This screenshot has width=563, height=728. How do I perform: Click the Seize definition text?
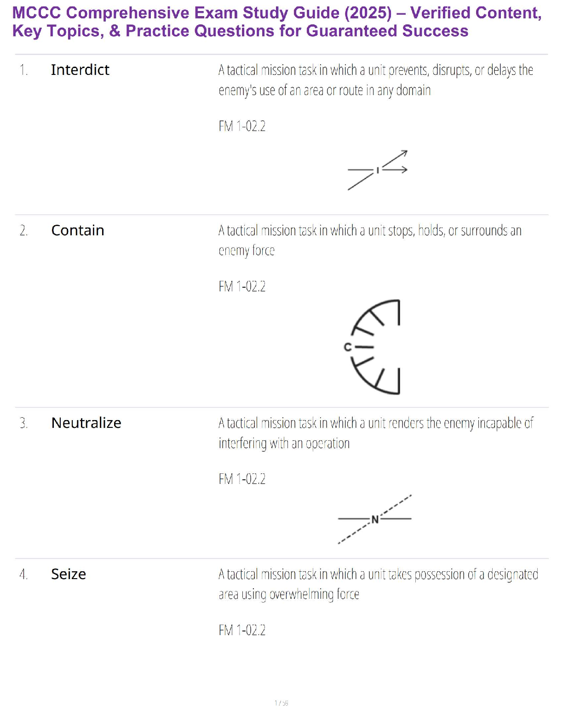378,584
